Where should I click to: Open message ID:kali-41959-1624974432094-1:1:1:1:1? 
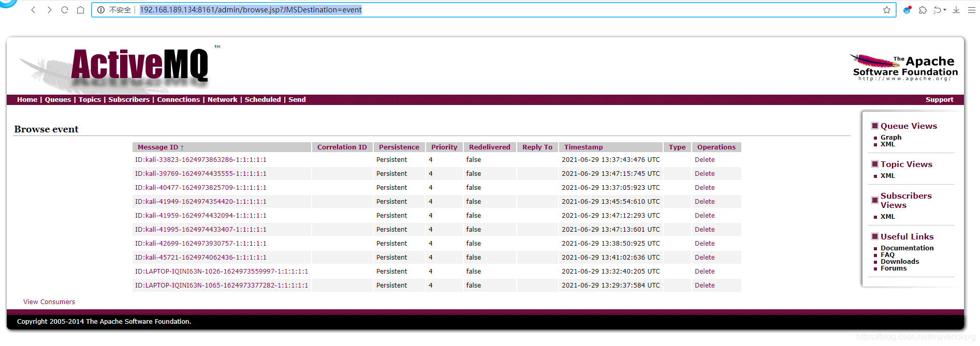pyautogui.click(x=201, y=216)
